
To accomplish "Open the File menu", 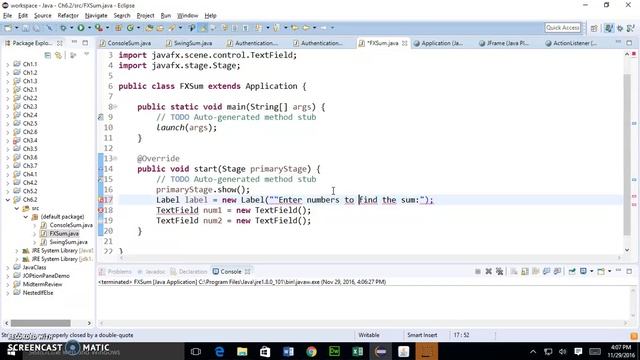I will point(7,16).
